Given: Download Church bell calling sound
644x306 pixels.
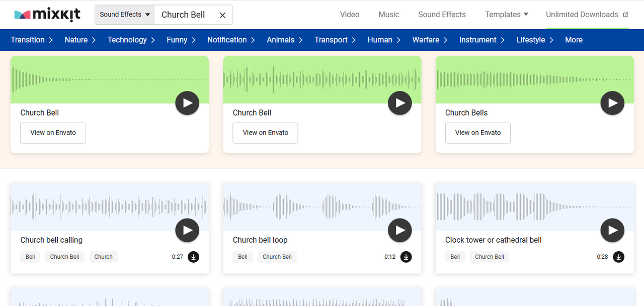Looking at the screenshot, I should [x=193, y=257].
